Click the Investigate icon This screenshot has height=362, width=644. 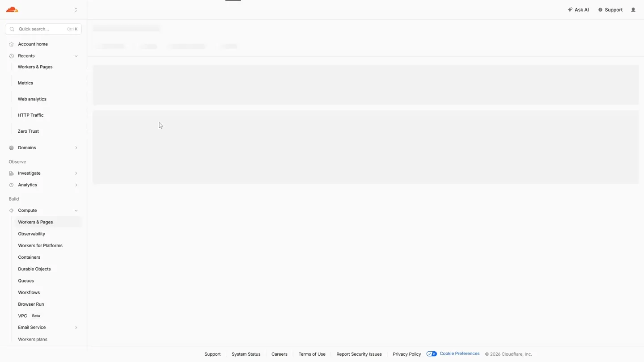point(12,173)
